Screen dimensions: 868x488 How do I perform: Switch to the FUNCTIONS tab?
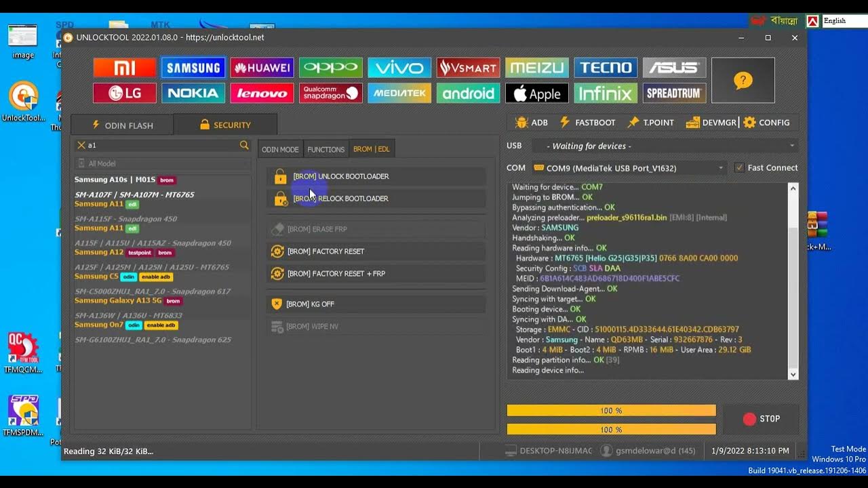coord(325,149)
